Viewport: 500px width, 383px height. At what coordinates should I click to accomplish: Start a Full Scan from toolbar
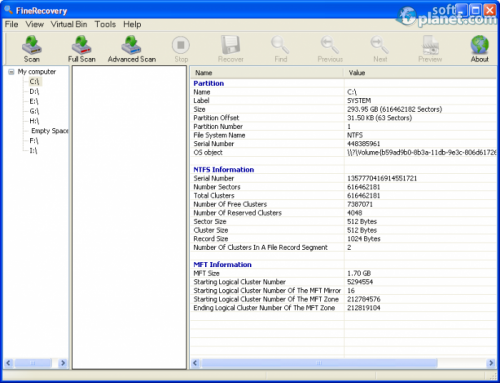click(x=82, y=49)
